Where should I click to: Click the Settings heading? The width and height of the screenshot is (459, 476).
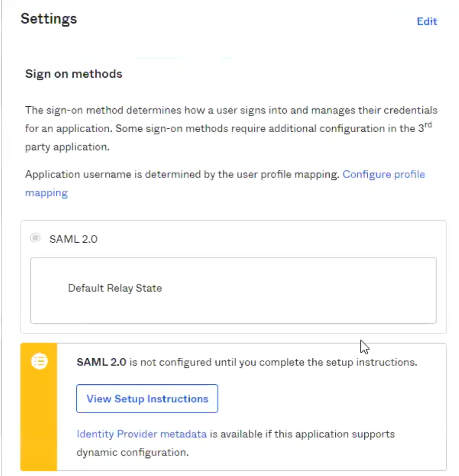(49, 19)
